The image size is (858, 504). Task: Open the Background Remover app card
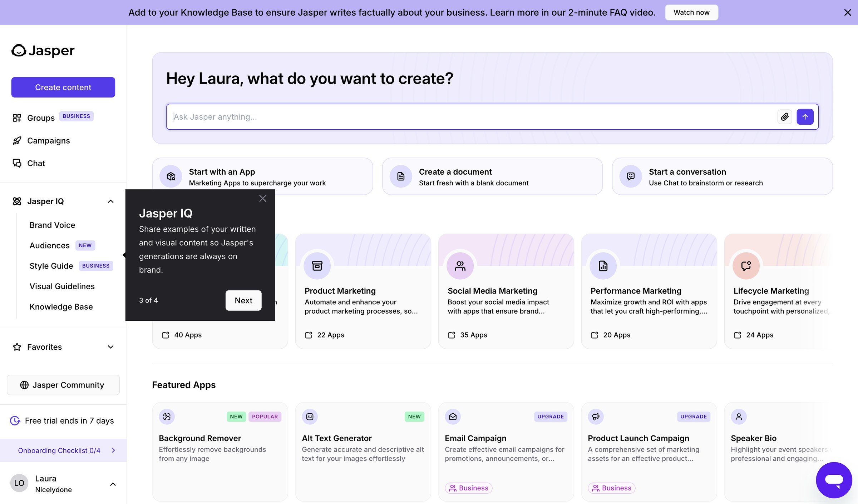tap(220, 452)
